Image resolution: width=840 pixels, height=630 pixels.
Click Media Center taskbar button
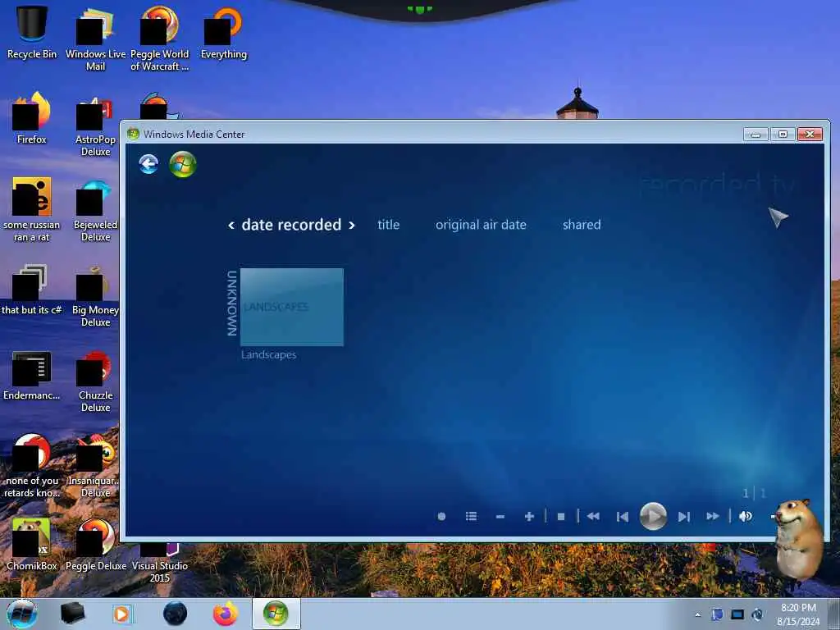(x=276, y=614)
